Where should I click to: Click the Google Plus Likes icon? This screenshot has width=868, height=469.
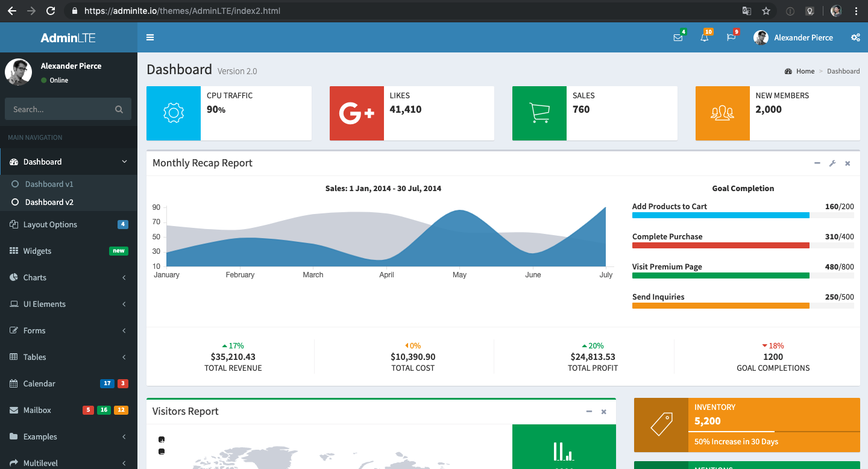[x=356, y=113]
